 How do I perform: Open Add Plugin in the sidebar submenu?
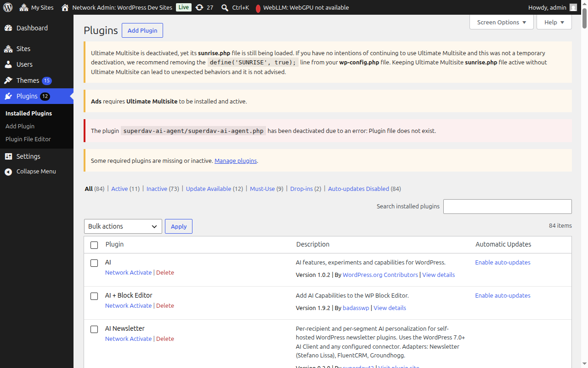point(20,126)
